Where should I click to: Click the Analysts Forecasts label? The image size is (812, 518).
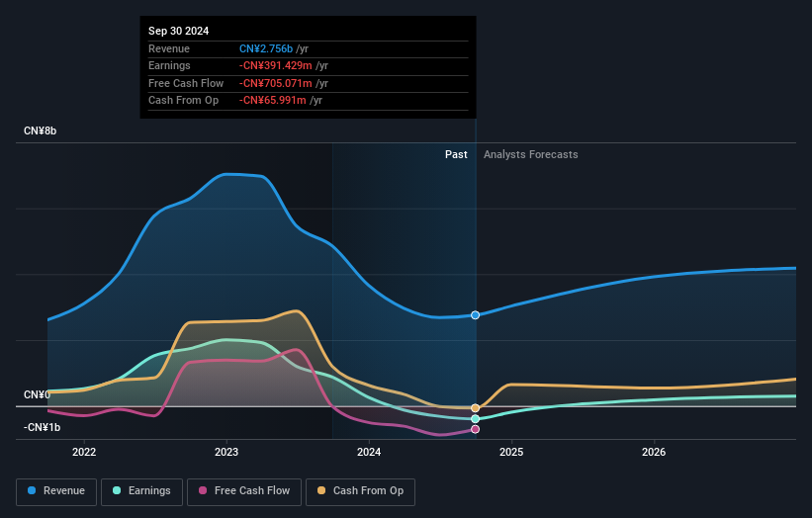(x=531, y=154)
